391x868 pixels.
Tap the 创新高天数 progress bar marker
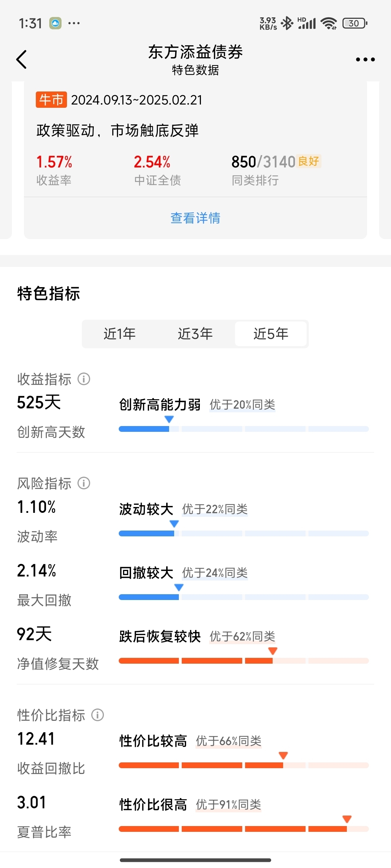pos(169,420)
